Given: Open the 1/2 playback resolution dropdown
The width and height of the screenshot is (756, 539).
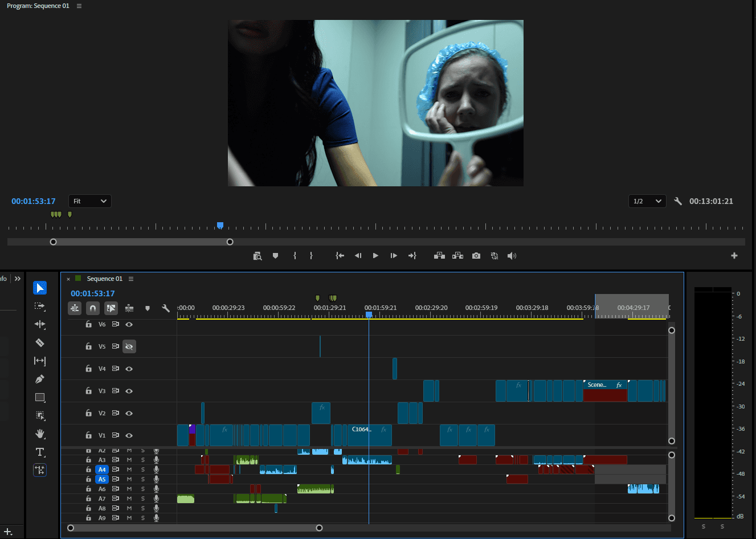Looking at the screenshot, I should point(647,201).
